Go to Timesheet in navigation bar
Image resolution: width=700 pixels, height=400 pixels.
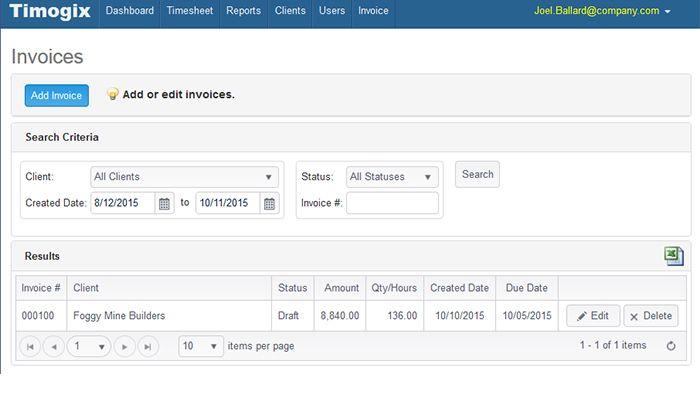click(x=190, y=11)
